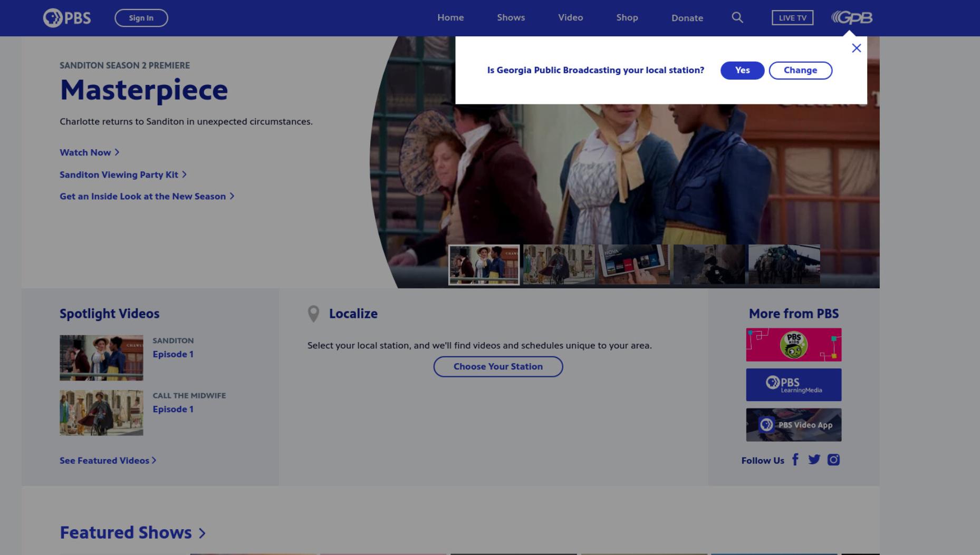Open the PBS Kids banner
This screenshot has height=555, width=980.
[x=793, y=345]
